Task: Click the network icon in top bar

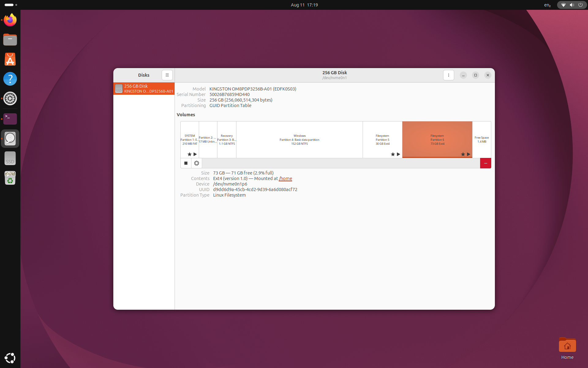Action: coord(563,5)
